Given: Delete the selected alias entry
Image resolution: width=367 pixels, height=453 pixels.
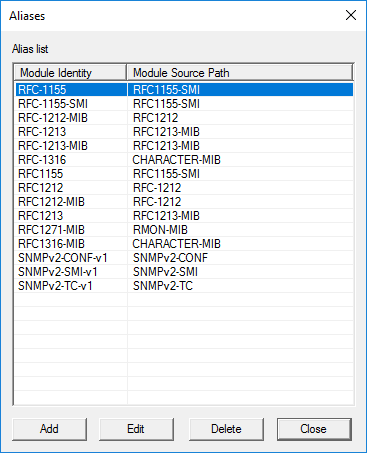Looking at the screenshot, I should click(226, 429).
